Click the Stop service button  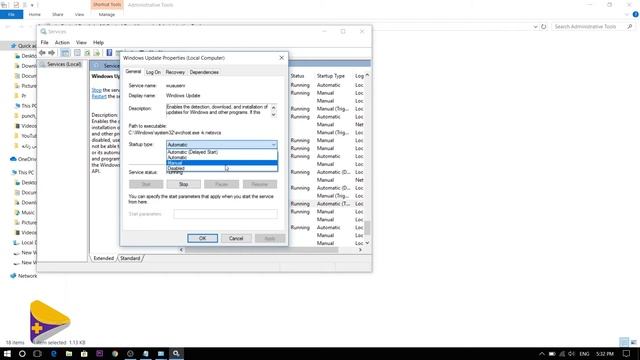(x=184, y=184)
